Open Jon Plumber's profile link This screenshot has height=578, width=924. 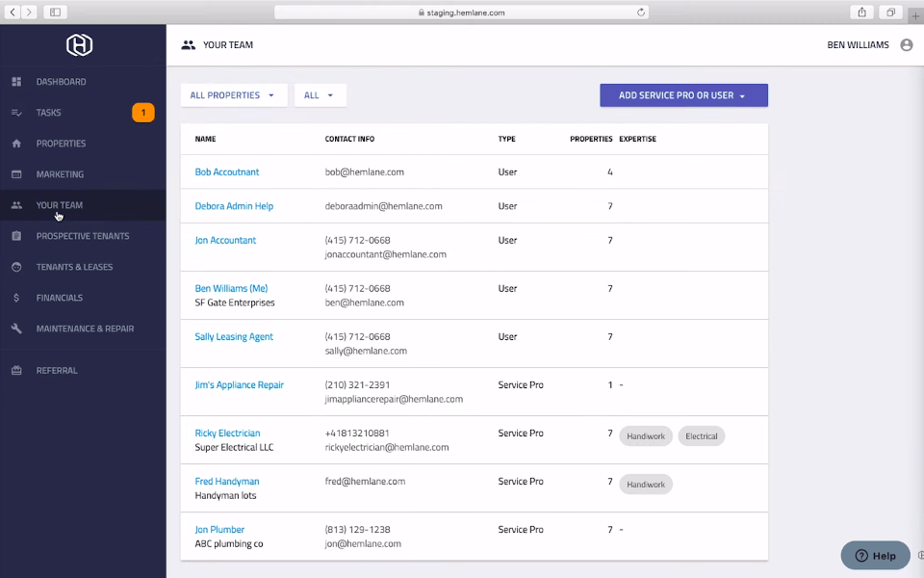click(x=219, y=530)
